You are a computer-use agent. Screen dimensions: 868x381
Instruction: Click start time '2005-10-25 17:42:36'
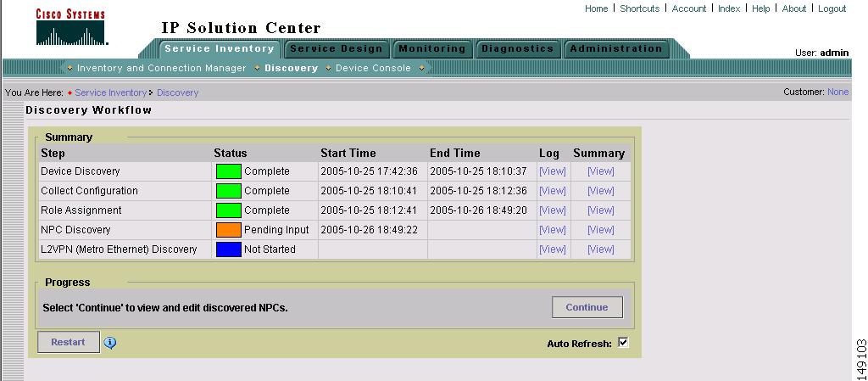[370, 171]
